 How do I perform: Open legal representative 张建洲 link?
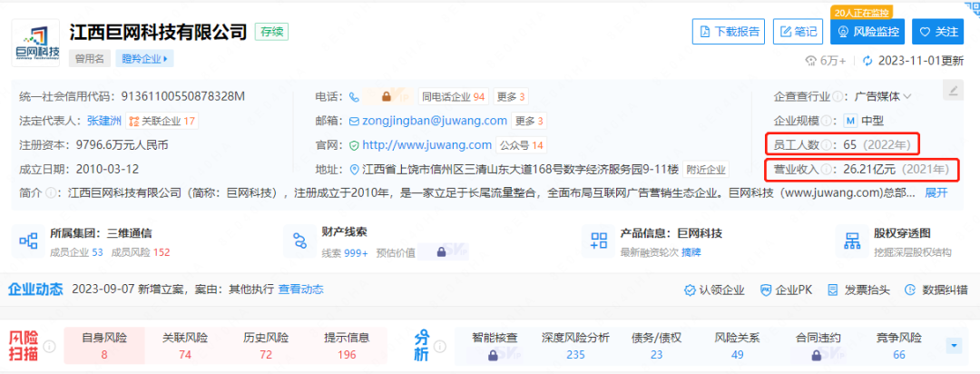tap(104, 121)
